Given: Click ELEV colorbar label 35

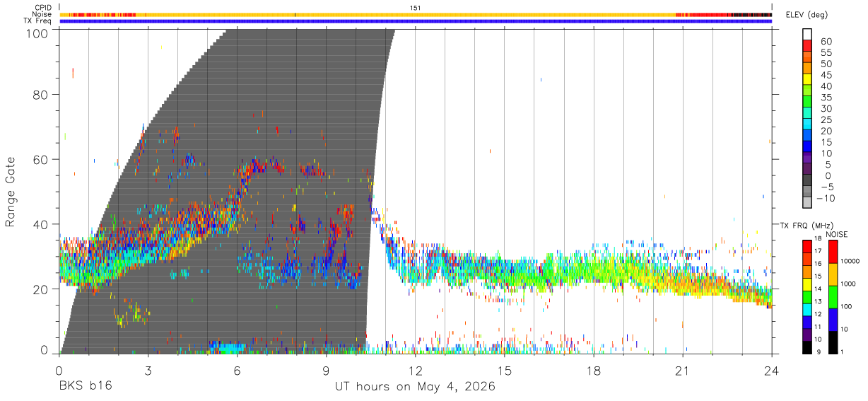Looking at the screenshot, I should tap(826, 98).
